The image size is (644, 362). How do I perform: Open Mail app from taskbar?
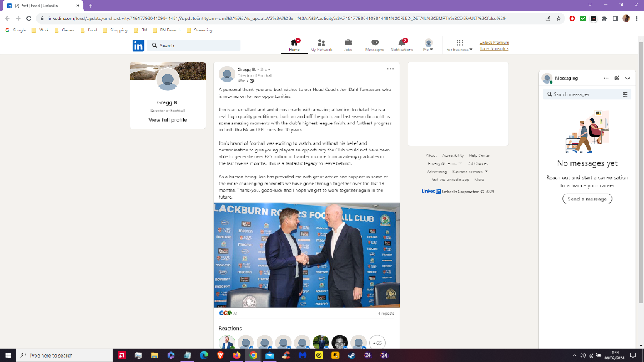[269, 356]
